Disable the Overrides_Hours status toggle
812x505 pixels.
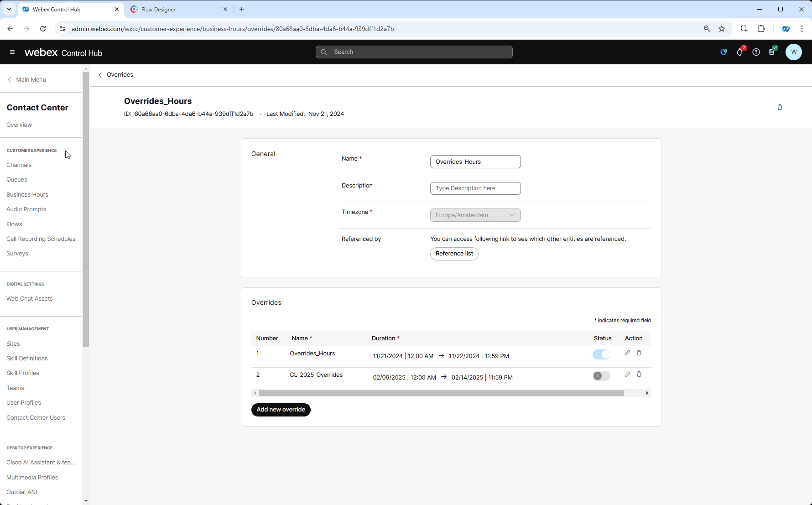pos(601,354)
